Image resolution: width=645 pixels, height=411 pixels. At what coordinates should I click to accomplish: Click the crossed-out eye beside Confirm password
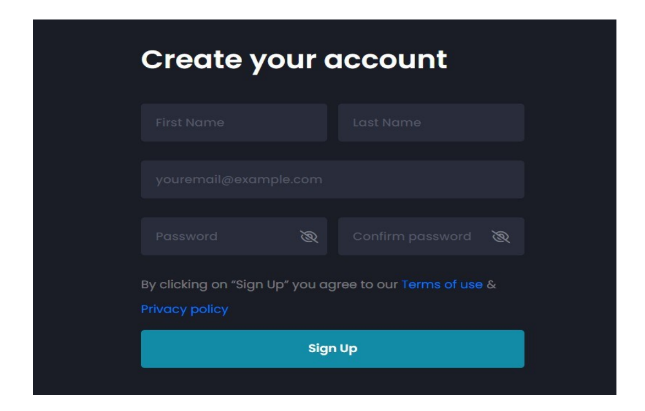(x=501, y=237)
